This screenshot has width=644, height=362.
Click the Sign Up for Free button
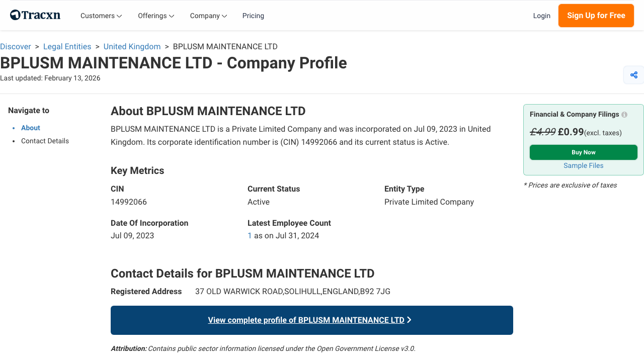[x=596, y=16]
